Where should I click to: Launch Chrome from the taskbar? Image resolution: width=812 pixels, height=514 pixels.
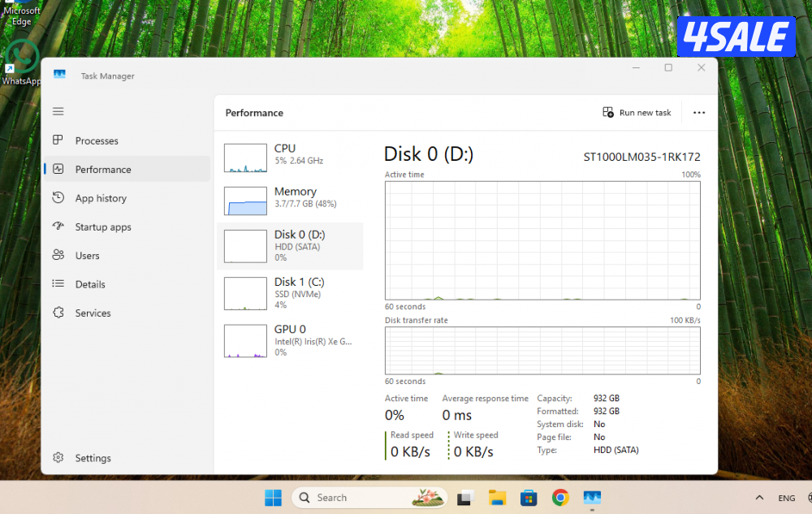[560, 497]
